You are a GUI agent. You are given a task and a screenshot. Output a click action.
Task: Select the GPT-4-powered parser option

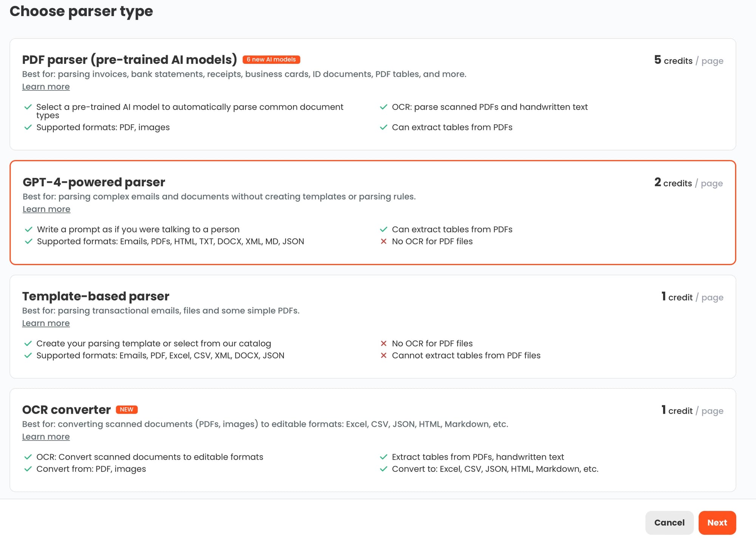coord(372,212)
